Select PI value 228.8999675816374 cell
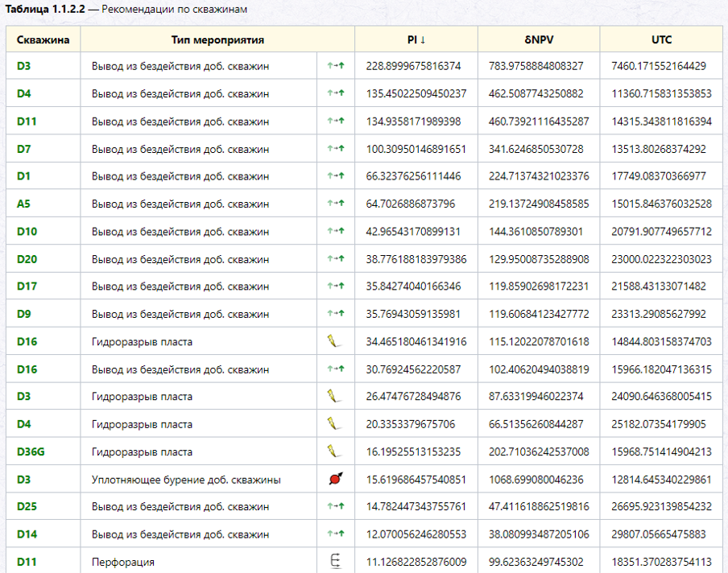 click(x=416, y=66)
